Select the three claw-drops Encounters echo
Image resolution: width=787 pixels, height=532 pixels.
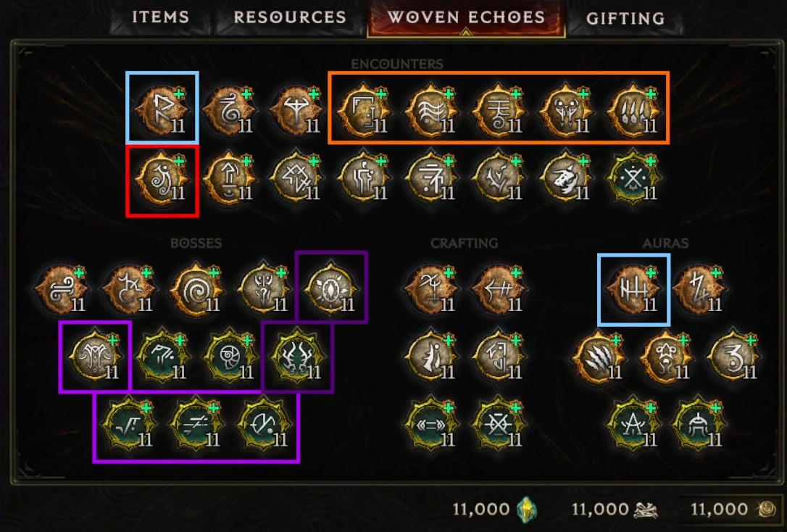(633, 109)
